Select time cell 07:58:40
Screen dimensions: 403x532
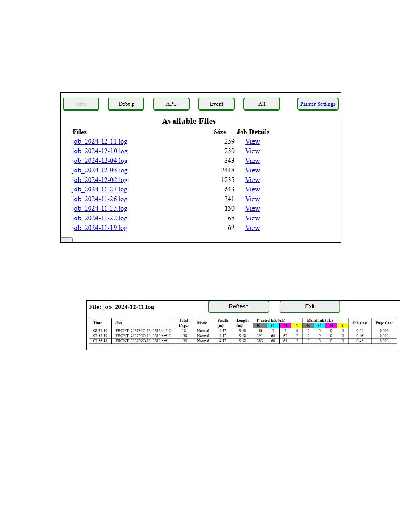pos(101,336)
